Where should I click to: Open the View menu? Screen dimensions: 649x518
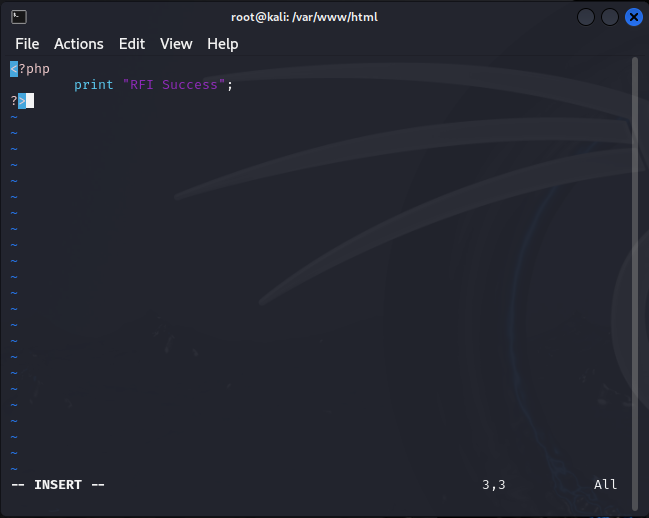pyautogui.click(x=176, y=44)
